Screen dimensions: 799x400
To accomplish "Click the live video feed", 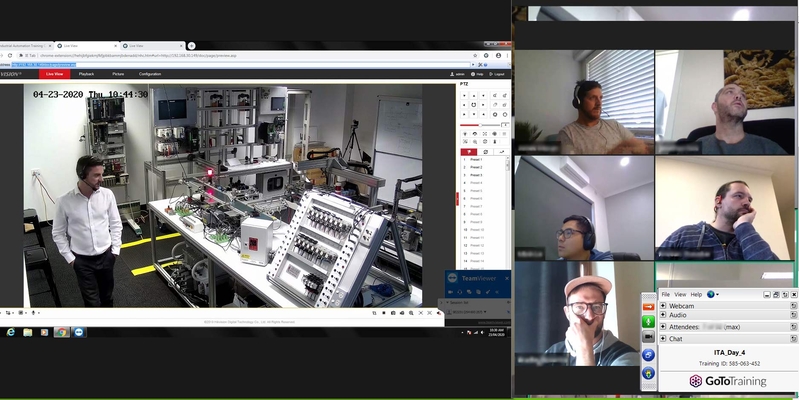I will 223,196.
